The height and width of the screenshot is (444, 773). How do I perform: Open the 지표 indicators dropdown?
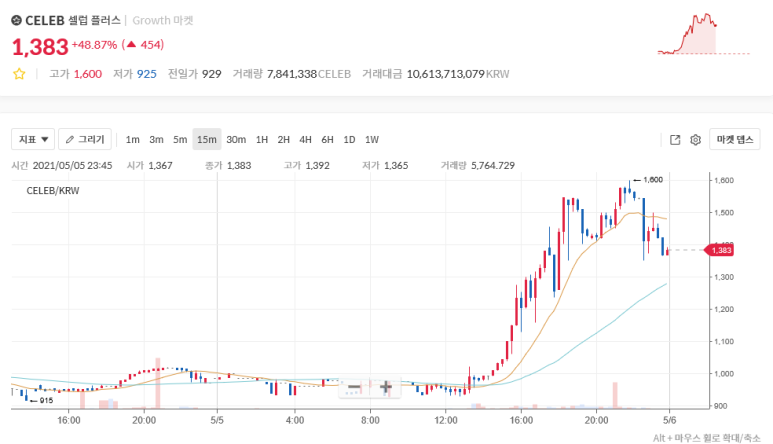pyautogui.click(x=33, y=139)
